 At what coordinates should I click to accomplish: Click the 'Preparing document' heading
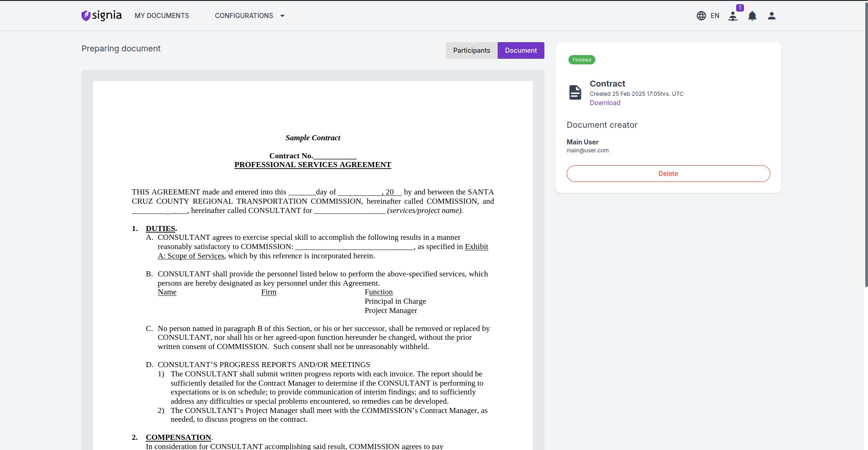coord(121,49)
